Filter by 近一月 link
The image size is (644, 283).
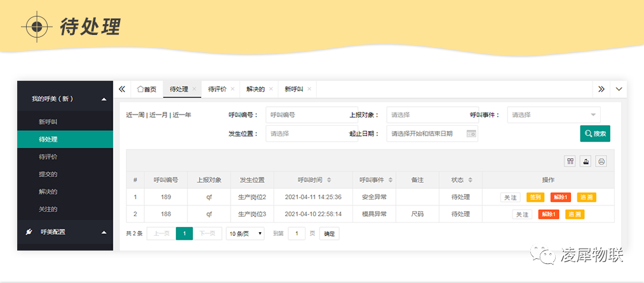(159, 115)
